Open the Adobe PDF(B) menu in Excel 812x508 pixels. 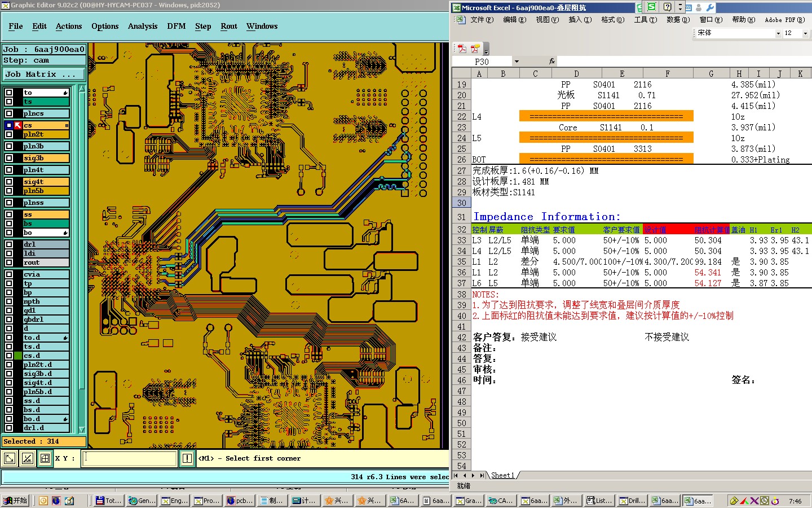point(785,20)
